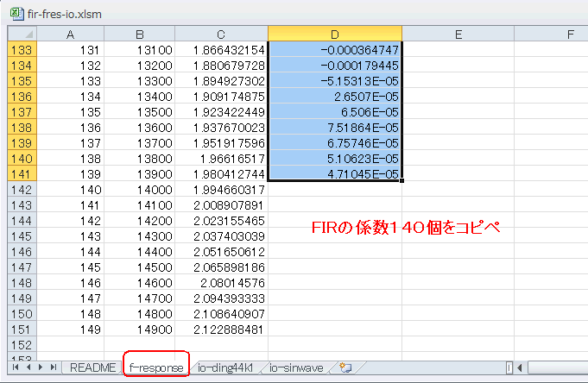Viewport: 588px width, 383px height.
Task: Click cell containing 14000
Action: (140, 189)
